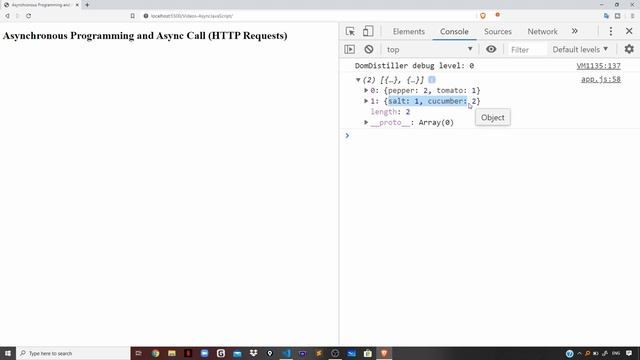
Task: Open the translate extension icon
Action: (606, 16)
